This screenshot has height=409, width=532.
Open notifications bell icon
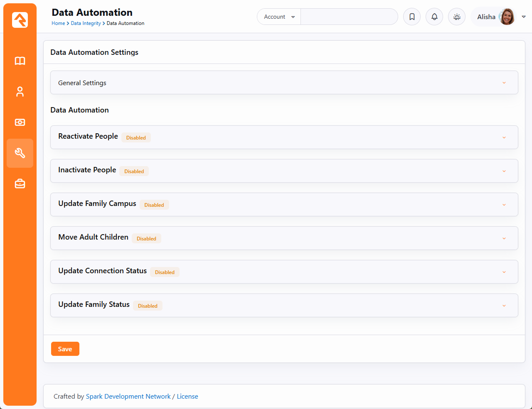pyautogui.click(x=434, y=17)
